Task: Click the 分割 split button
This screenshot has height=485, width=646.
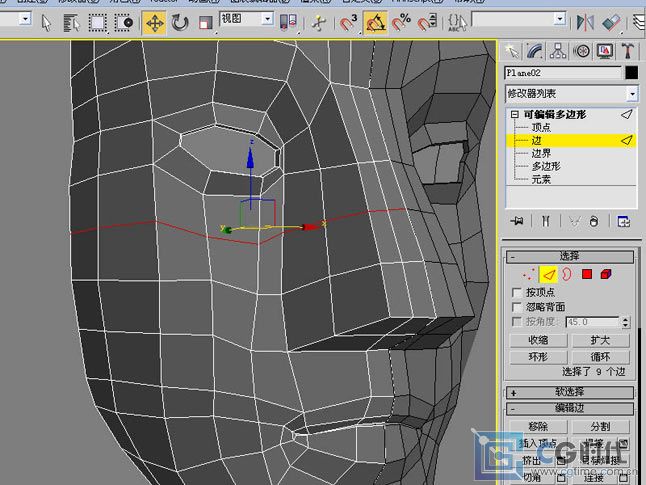Action: [600, 426]
